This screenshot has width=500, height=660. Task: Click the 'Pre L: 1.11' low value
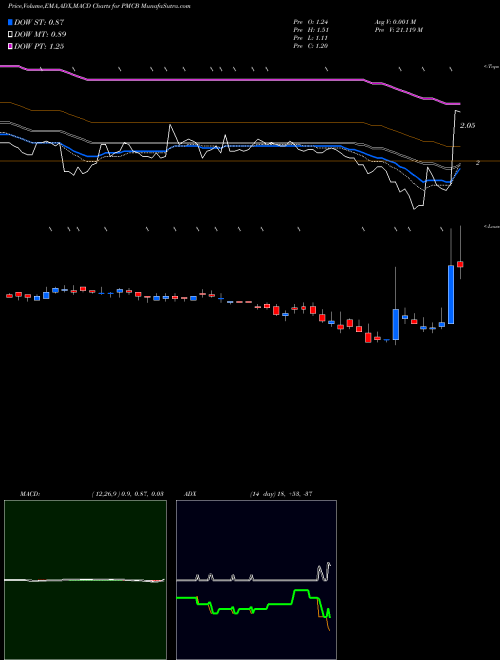tap(311, 38)
